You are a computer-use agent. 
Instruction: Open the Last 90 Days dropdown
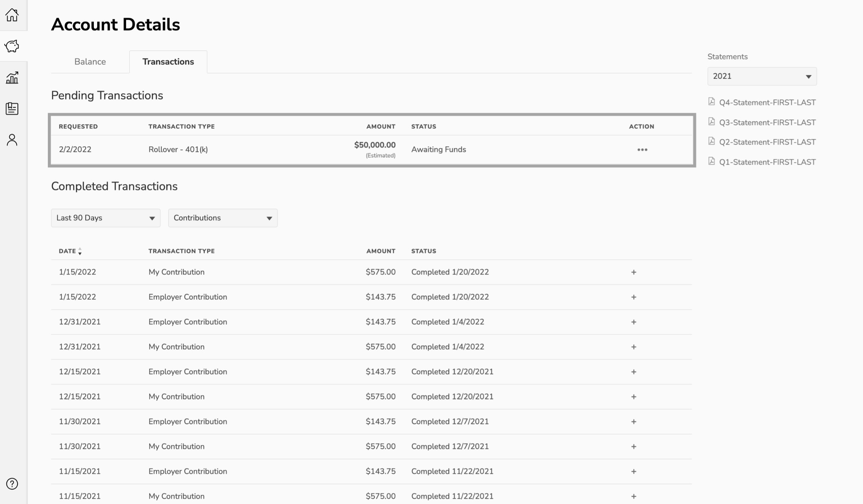[106, 218]
